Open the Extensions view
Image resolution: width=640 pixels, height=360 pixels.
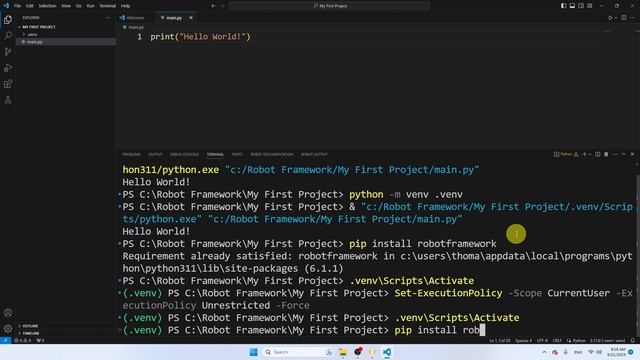(x=8, y=84)
